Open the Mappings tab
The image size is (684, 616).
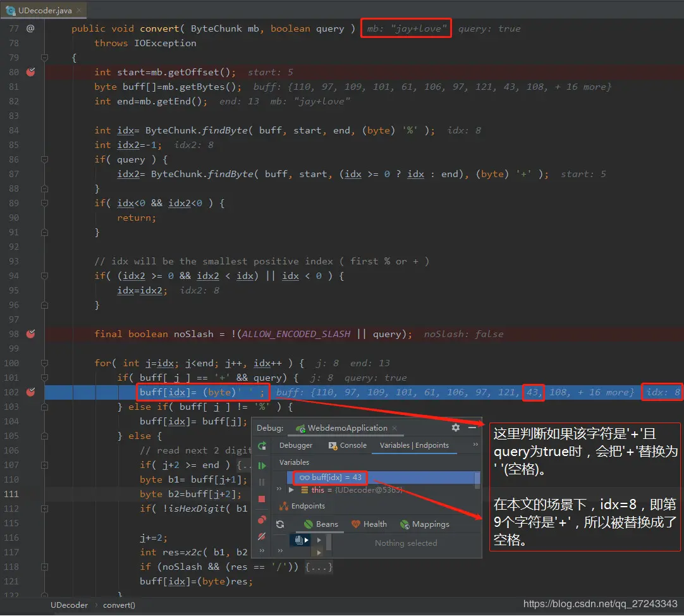[x=424, y=524]
